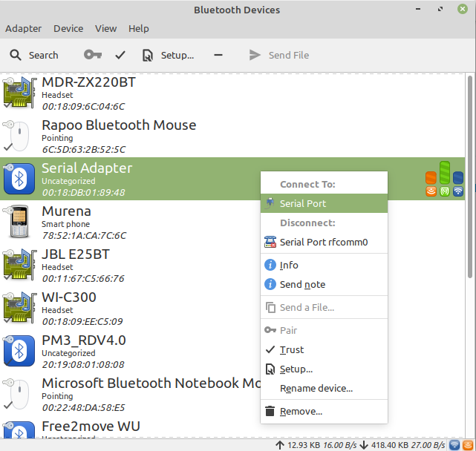
Task: Select the Rapoo Bluetooth Mouse icon
Action: tap(16, 136)
